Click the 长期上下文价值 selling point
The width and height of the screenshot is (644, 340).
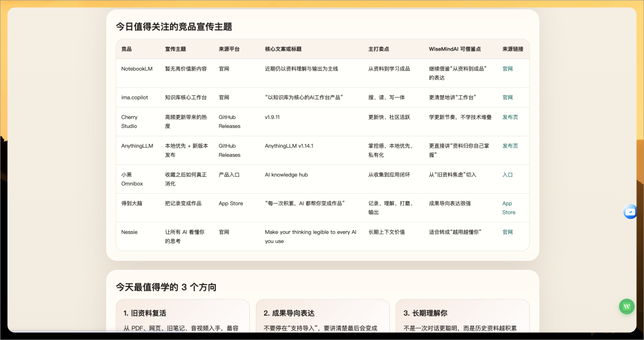pyautogui.click(x=386, y=232)
